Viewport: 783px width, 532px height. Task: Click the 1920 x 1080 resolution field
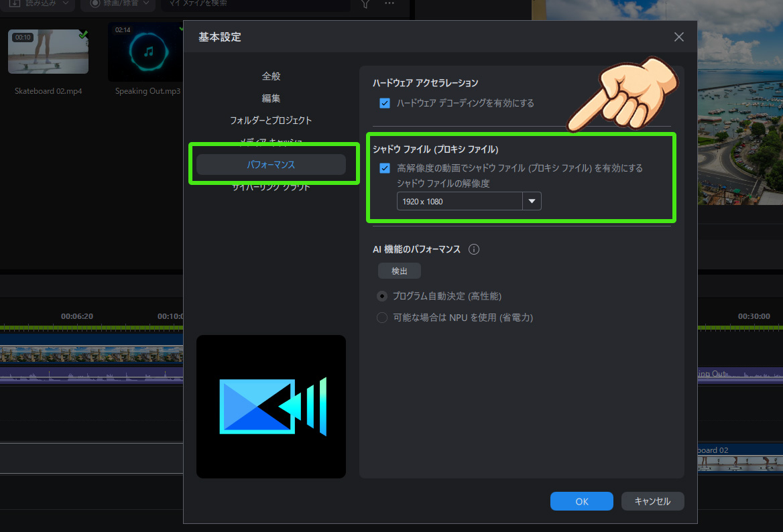pyautogui.click(x=460, y=201)
